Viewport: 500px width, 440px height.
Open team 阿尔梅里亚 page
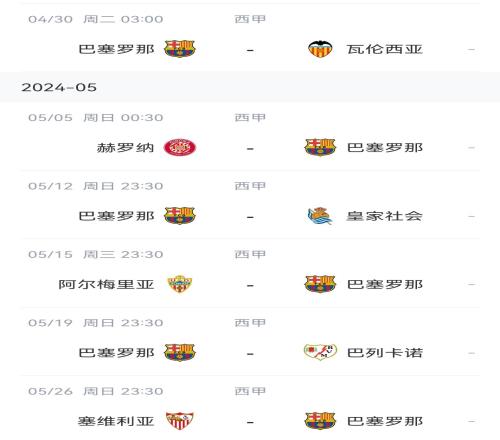click(x=106, y=284)
